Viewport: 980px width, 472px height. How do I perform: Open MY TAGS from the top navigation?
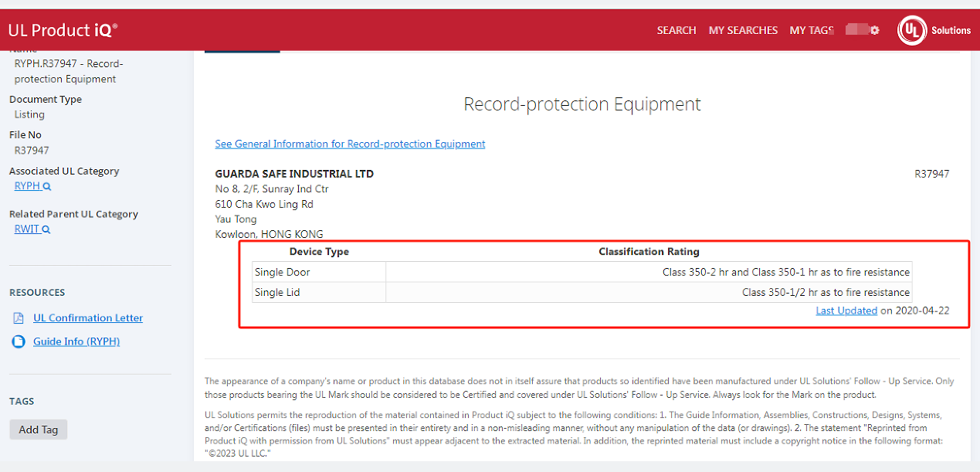(811, 31)
